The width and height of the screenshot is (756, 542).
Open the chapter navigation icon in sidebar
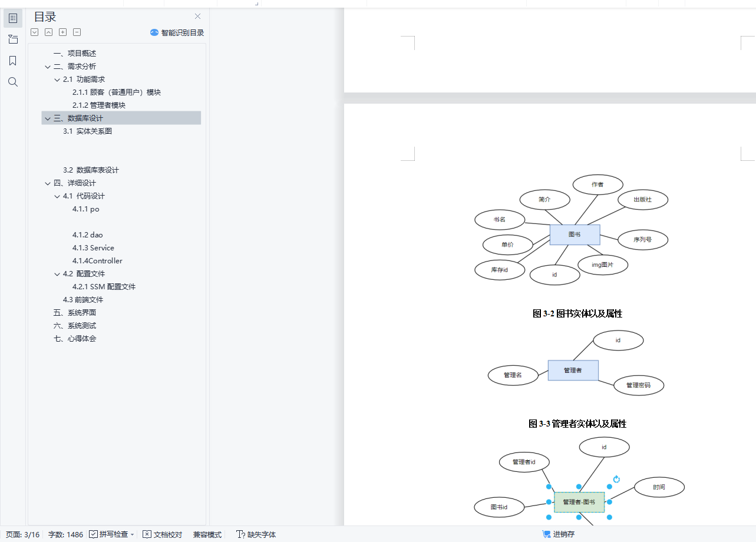13,39
